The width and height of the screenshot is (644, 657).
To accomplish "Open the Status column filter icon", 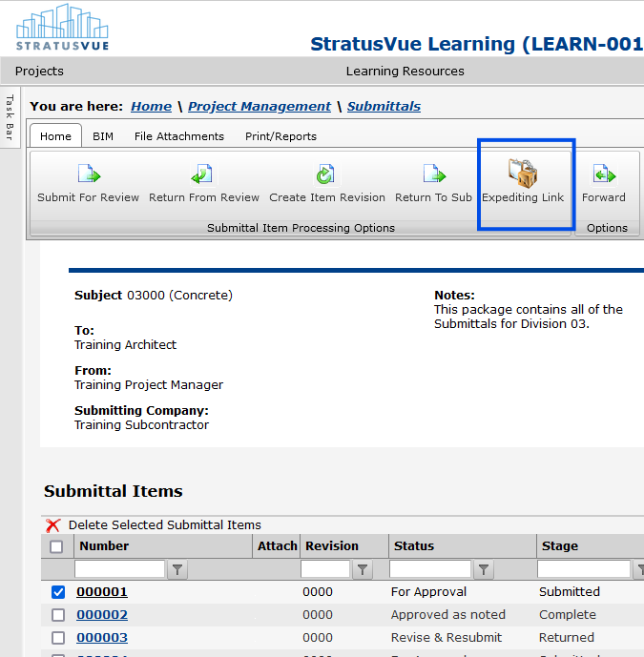I will tap(484, 569).
